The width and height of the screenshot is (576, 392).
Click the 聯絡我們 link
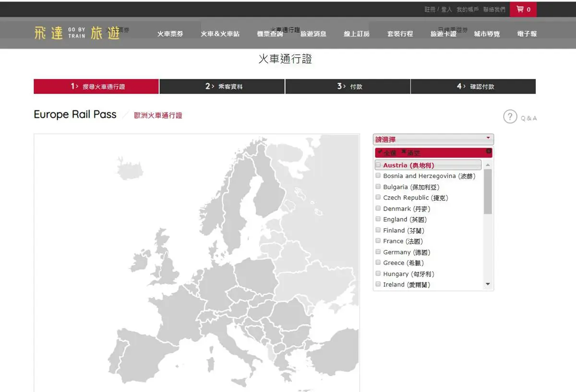[494, 10]
